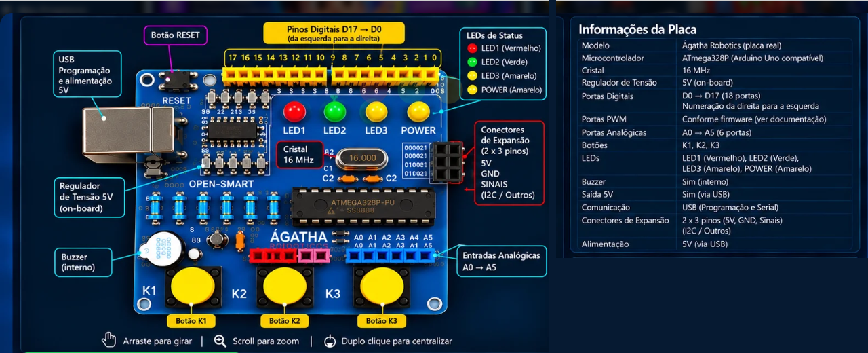The height and width of the screenshot is (353, 868).
Task: Click the yellow K1 pushbutton cap
Action: pyautogui.click(x=193, y=285)
